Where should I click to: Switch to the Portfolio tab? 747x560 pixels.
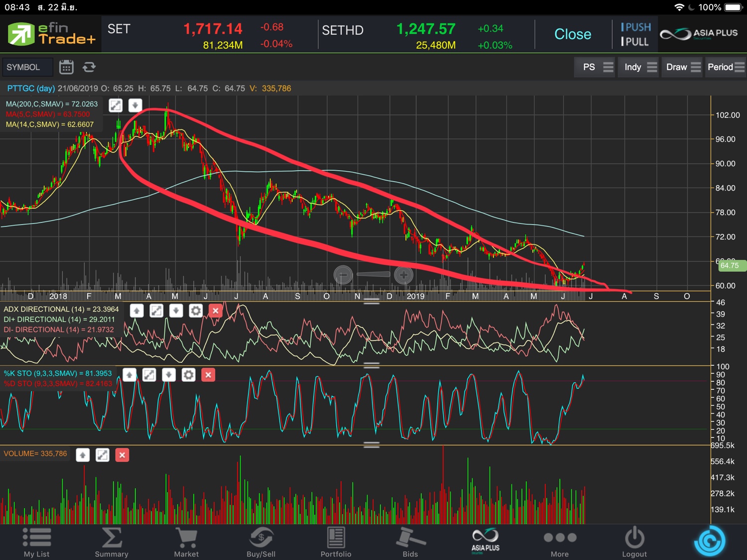click(x=336, y=543)
